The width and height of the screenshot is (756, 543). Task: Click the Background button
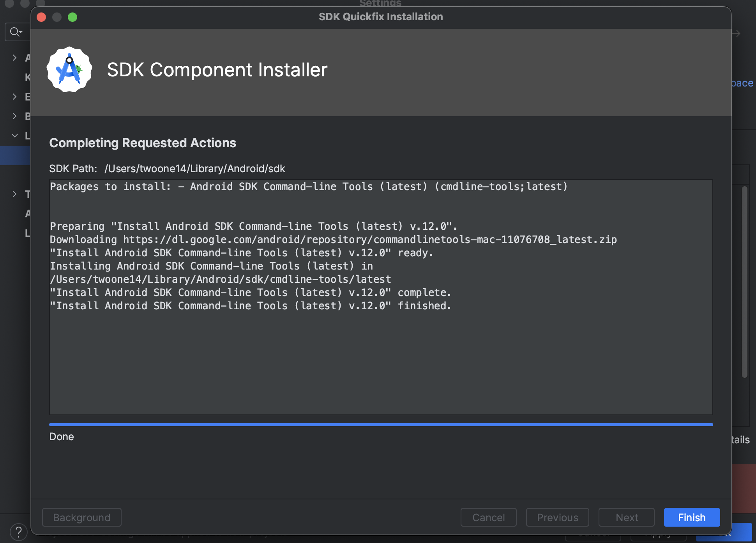click(x=81, y=517)
